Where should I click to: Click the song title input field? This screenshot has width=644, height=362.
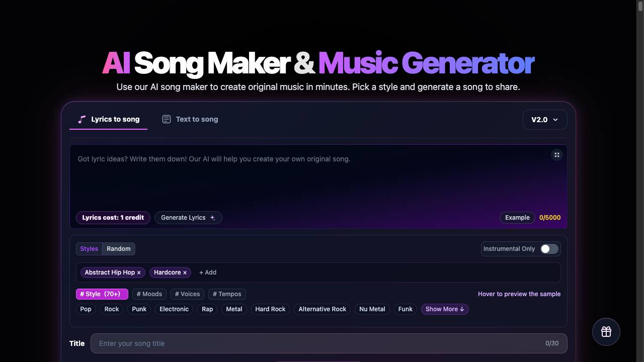(x=329, y=343)
